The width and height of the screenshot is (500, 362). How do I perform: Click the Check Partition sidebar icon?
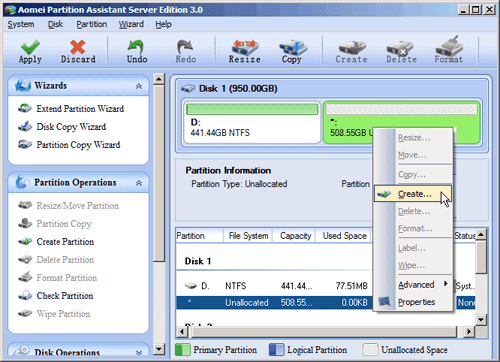click(x=25, y=295)
